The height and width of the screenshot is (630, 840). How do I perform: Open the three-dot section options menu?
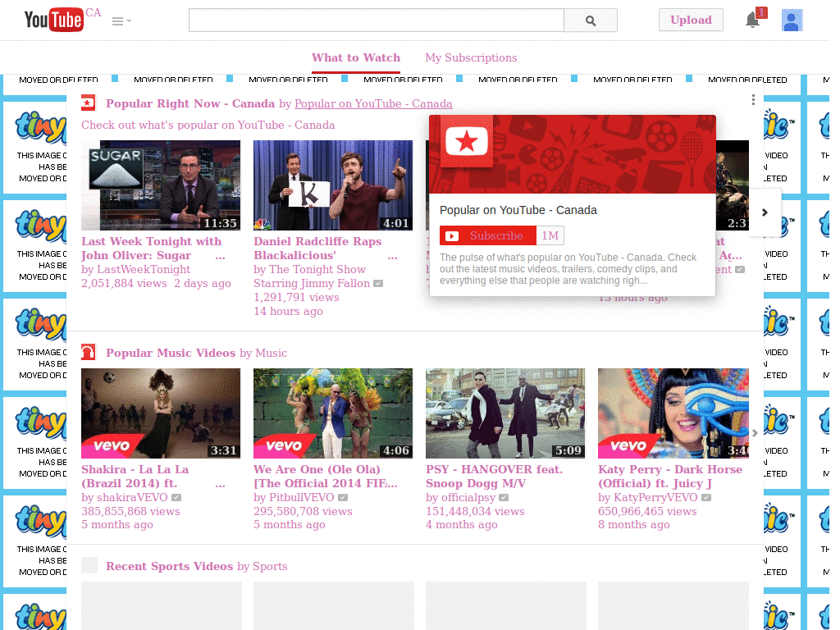[753, 99]
